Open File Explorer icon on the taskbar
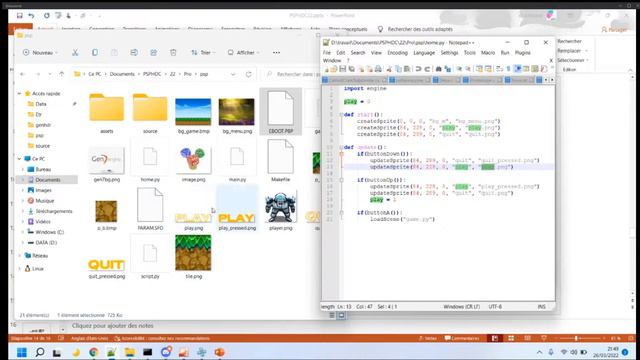The image size is (640, 360). point(129,352)
